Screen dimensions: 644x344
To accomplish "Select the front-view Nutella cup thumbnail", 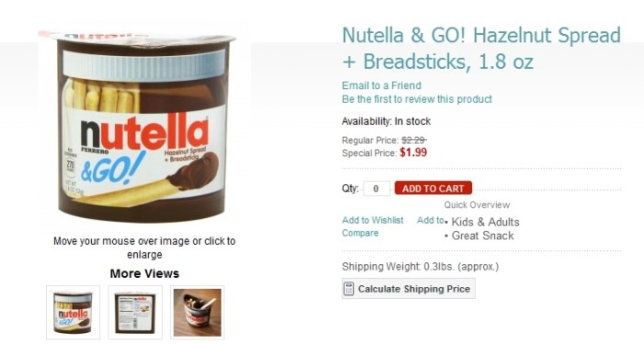I will pos(73,313).
